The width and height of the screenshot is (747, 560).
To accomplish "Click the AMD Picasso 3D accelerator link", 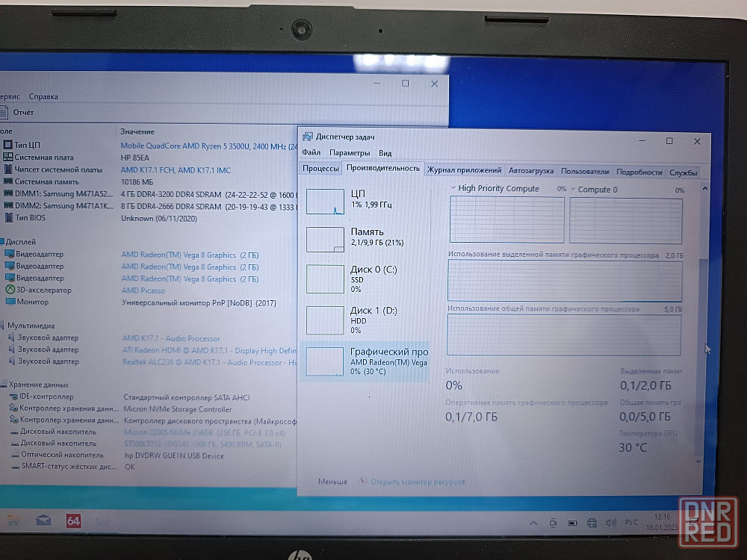I will (x=143, y=290).
